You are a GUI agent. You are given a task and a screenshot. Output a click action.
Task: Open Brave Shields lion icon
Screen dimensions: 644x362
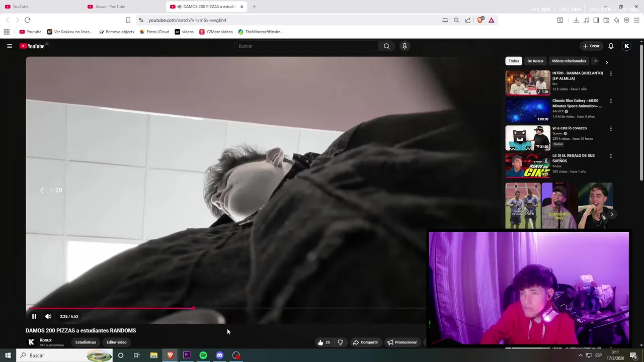click(x=480, y=20)
